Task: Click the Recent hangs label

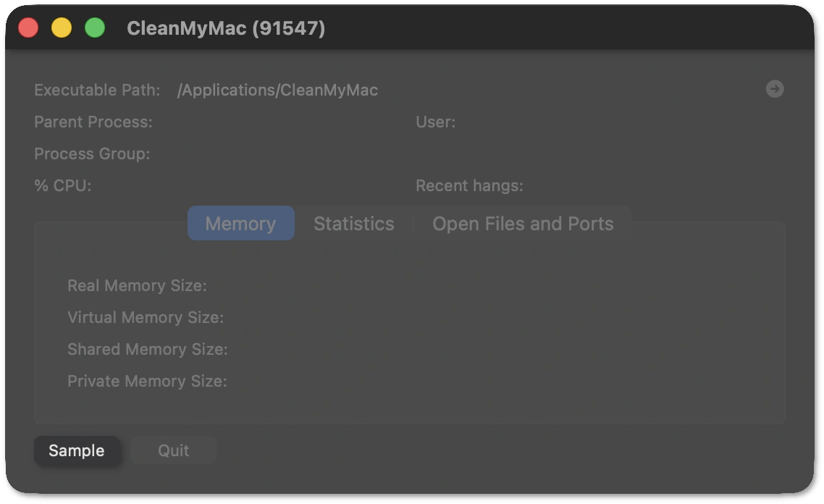Action: point(469,185)
